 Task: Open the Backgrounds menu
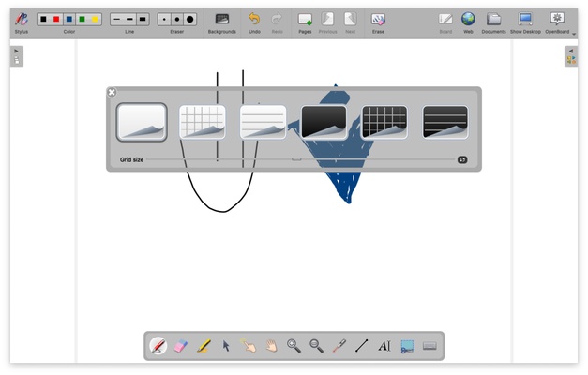pos(222,22)
